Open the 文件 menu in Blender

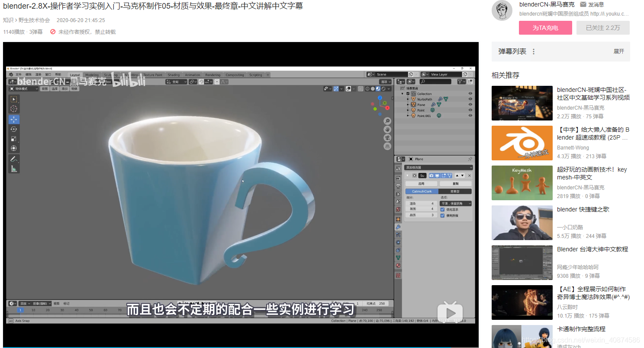tap(19, 75)
